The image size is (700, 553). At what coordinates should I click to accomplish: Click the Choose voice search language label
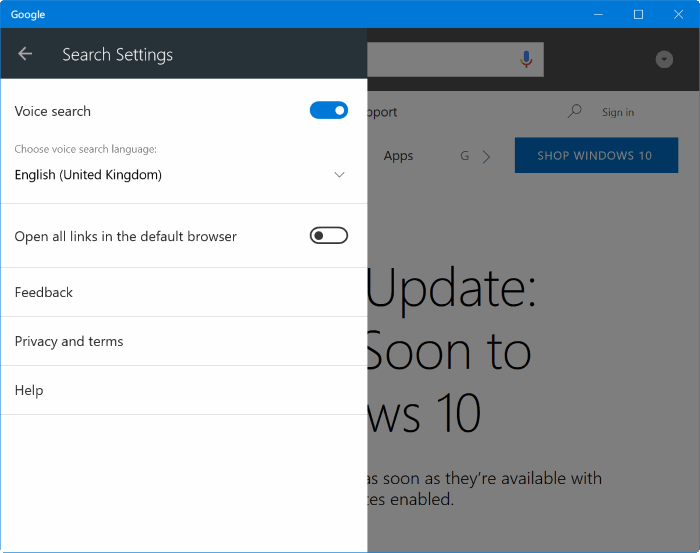[x=86, y=149]
